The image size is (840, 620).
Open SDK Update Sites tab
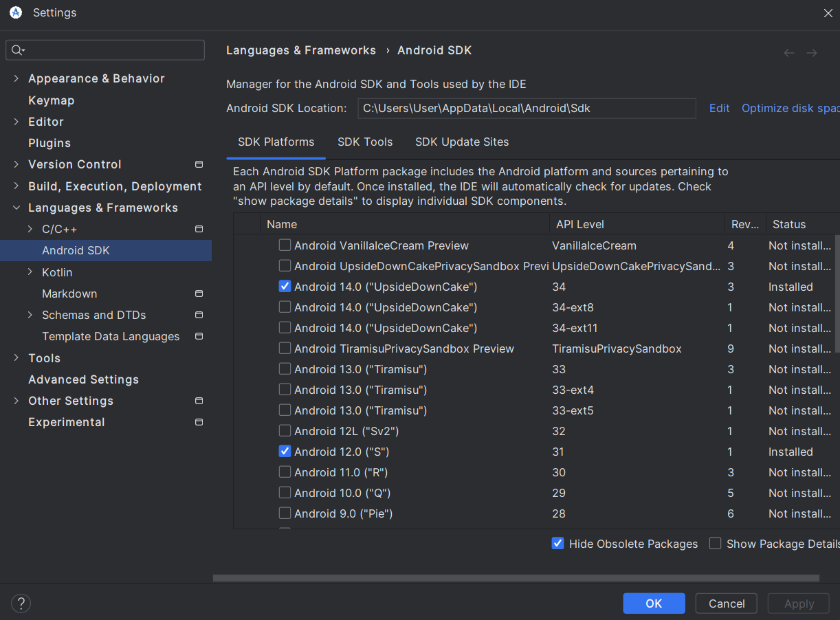462,142
